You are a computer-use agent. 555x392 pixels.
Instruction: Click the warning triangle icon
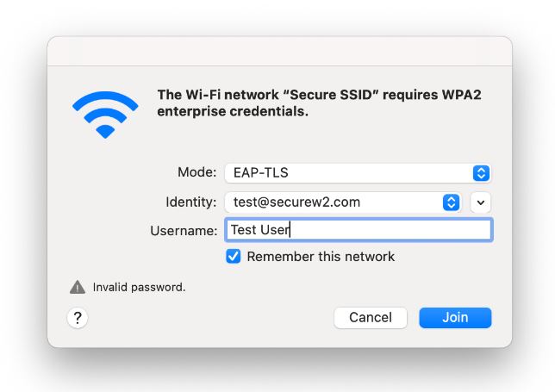tap(78, 287)
